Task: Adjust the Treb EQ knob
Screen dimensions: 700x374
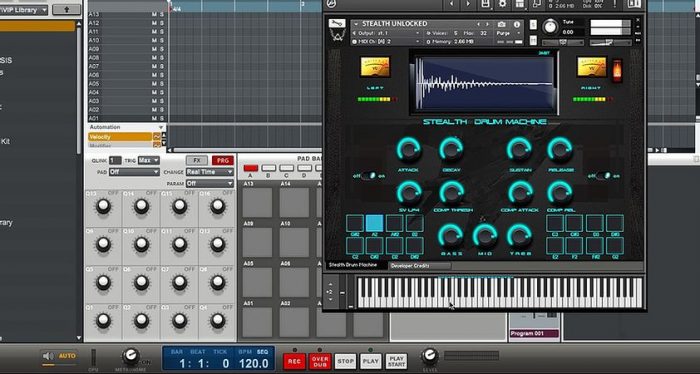Action: pos(519,235)
